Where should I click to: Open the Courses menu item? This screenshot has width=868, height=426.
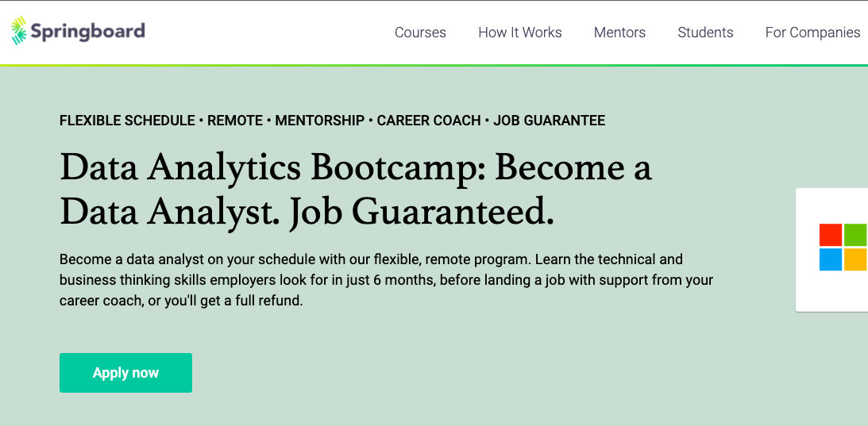(420, 33)
